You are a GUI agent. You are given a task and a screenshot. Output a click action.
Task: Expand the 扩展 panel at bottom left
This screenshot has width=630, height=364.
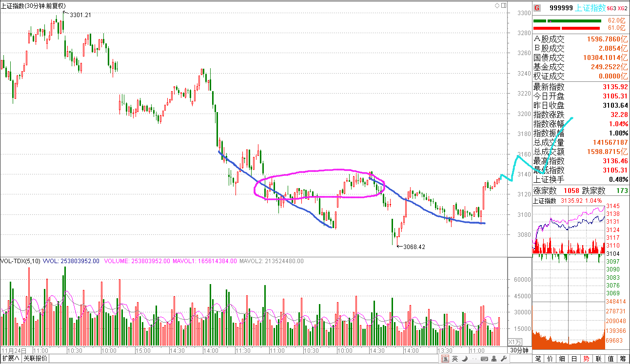pyautogui.click(x=10, y=359)
